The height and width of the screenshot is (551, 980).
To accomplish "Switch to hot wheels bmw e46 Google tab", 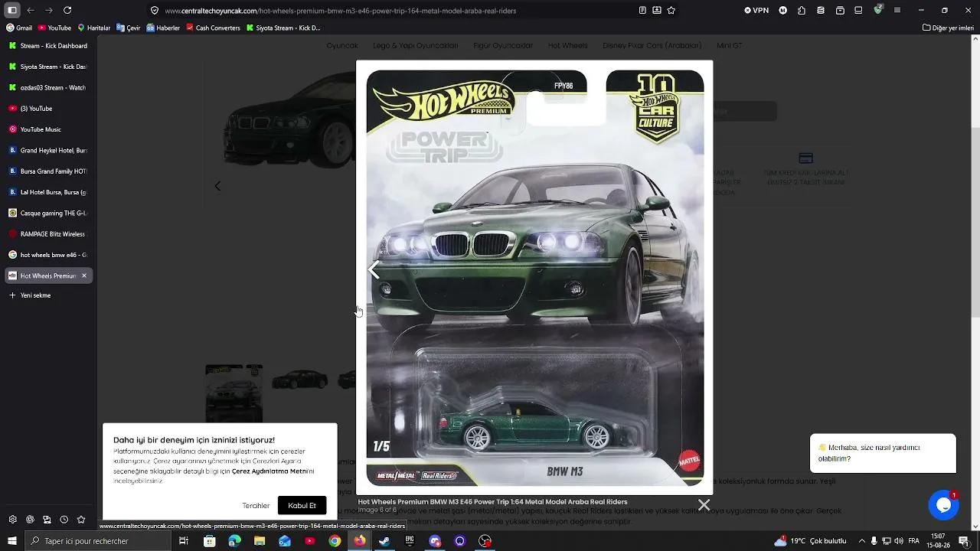I will 48,255.
